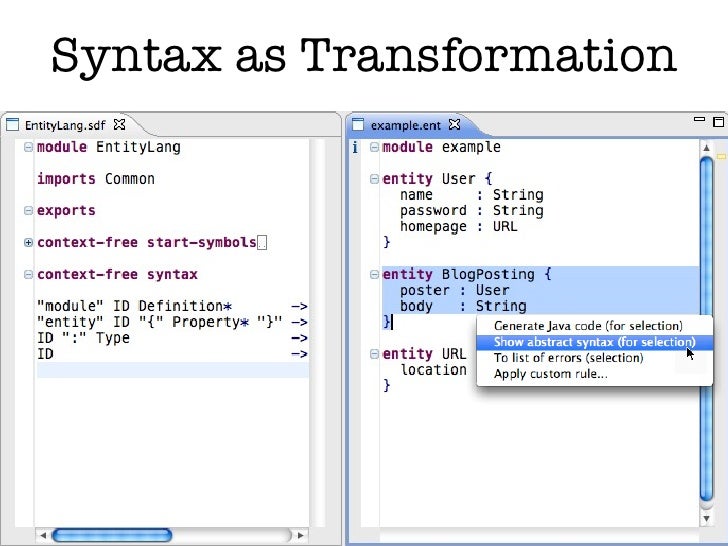Click the "Definition*" symbol in grammar
The image size is (728, 546).
click(185, 306)
